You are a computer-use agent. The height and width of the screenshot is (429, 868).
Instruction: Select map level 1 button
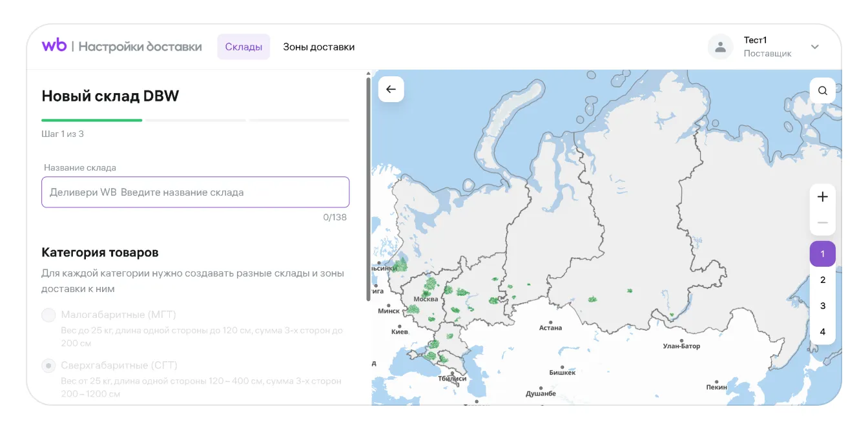[823, 254]
